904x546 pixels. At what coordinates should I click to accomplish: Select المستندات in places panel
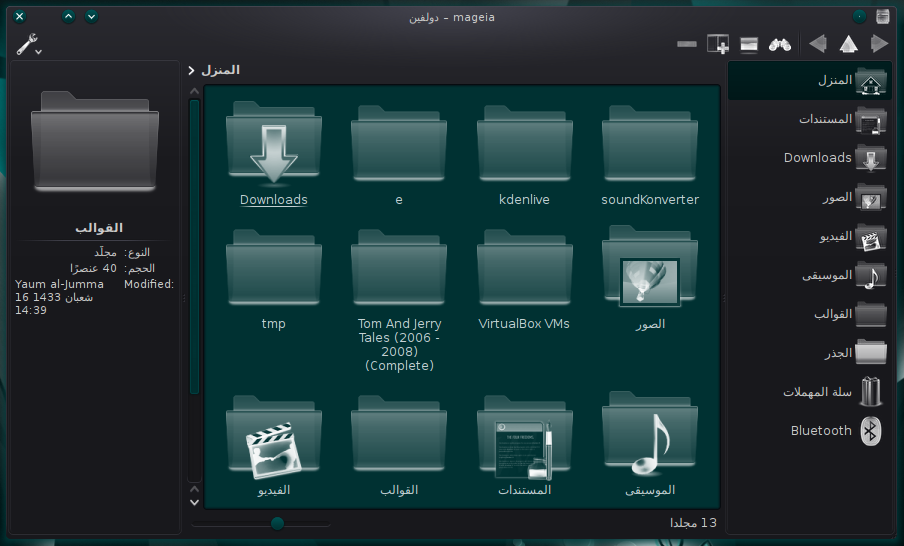point(809,119)
